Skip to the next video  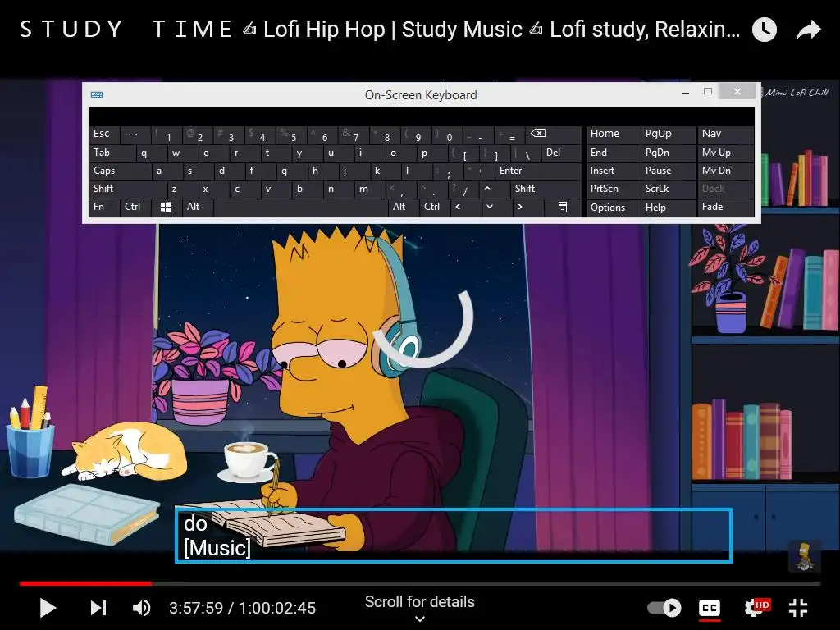pos(98,608)
